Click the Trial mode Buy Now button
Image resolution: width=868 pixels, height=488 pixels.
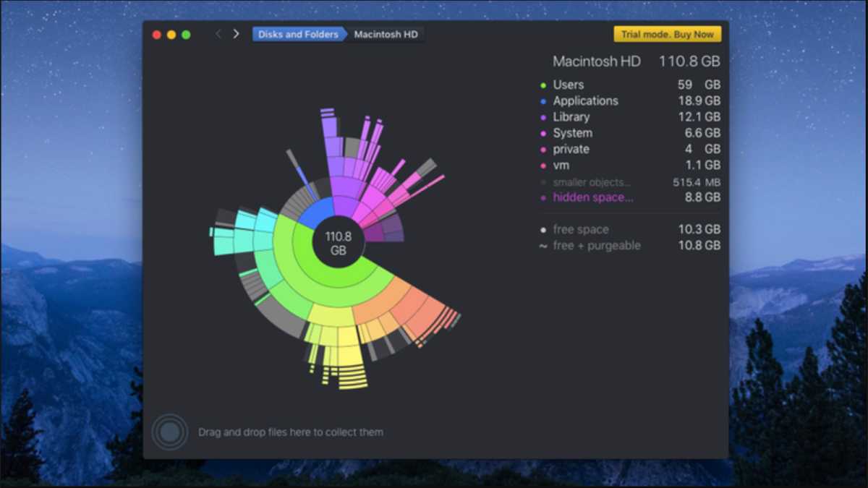[667, 33]
